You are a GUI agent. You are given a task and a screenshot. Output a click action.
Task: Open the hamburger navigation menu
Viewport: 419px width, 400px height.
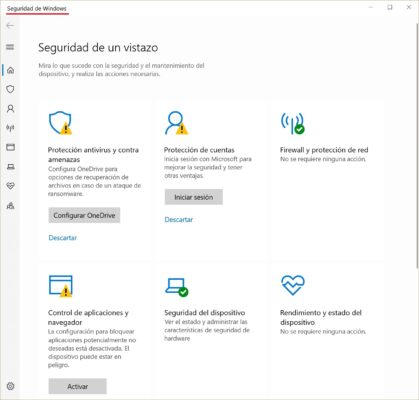click(x=10, y=47)
